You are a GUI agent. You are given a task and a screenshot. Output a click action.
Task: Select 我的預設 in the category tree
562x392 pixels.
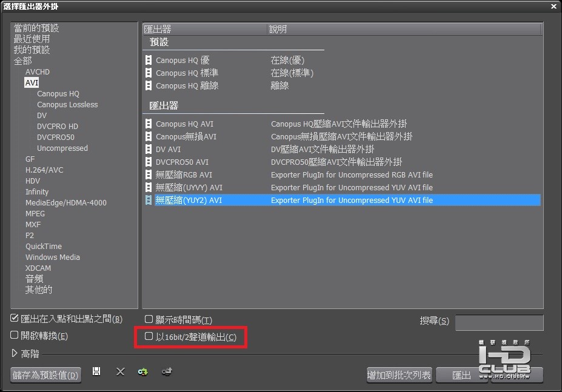(x=32, y=50)
